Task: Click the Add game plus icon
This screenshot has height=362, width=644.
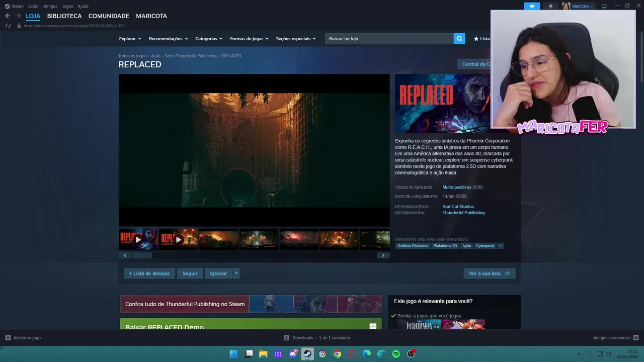Action: pyautogui.click(x=8, y=338)
